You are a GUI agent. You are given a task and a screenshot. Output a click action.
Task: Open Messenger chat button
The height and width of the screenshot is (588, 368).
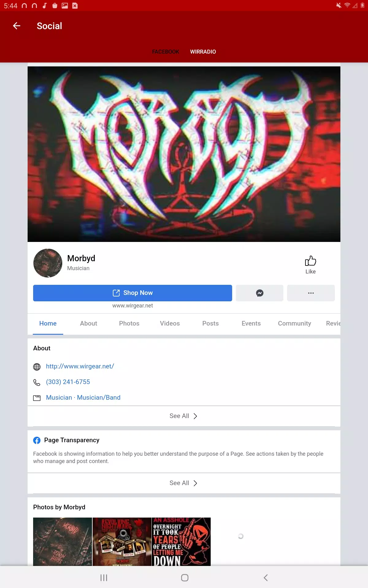click(259, 293)
